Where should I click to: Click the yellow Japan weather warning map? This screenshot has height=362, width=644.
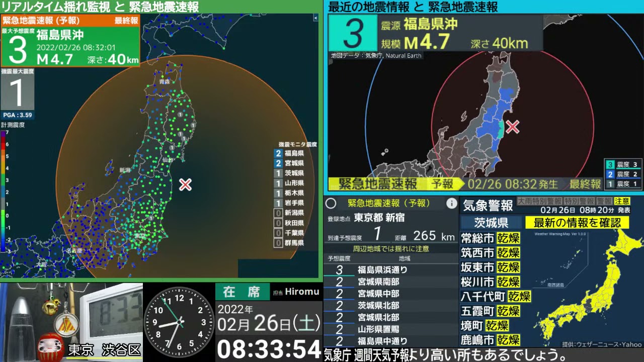pos(589,292)
